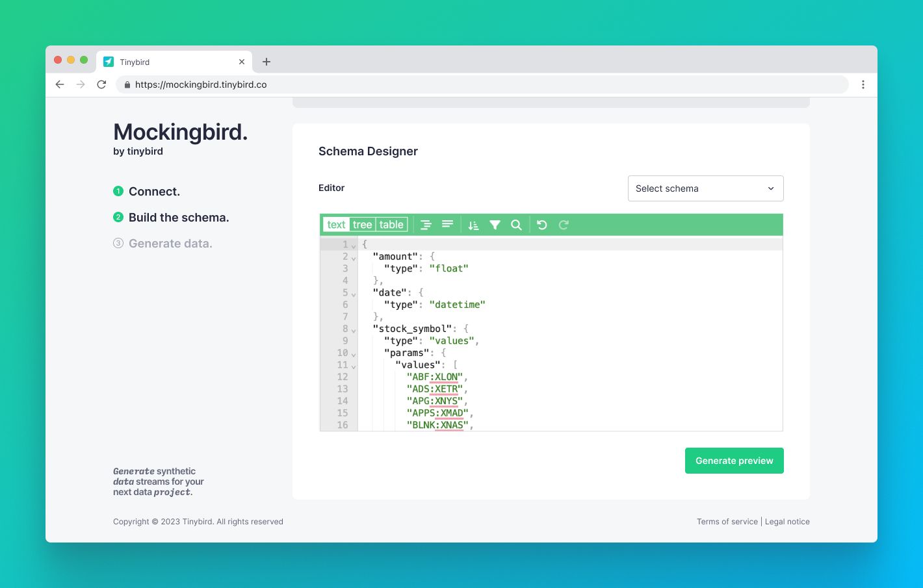Collapse the "amount" object on line 2
923x588 pixels.
click(x=354, y=258)
